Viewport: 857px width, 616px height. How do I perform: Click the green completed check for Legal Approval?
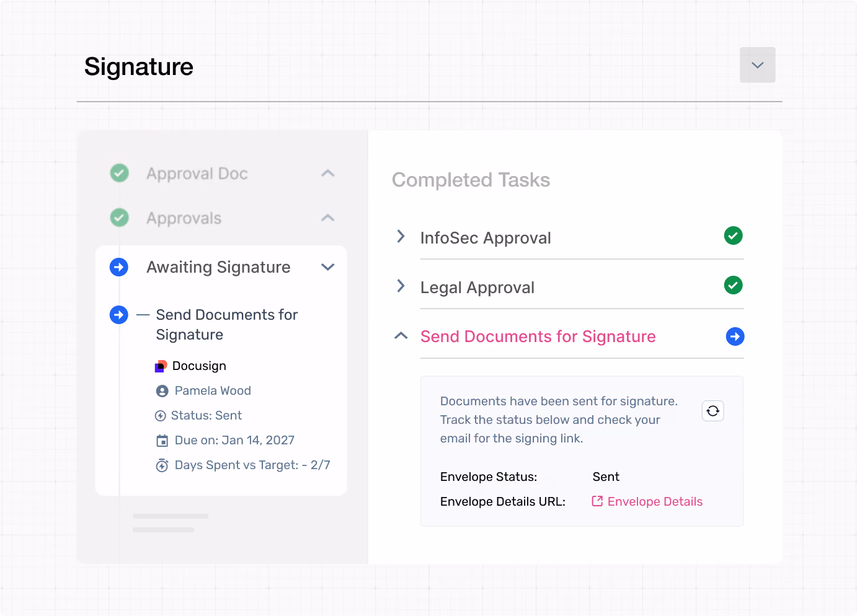[734, 285]
